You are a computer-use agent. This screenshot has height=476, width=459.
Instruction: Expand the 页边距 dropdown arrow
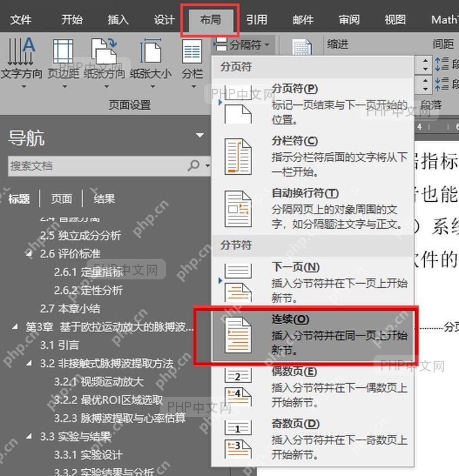coord(65,87)
